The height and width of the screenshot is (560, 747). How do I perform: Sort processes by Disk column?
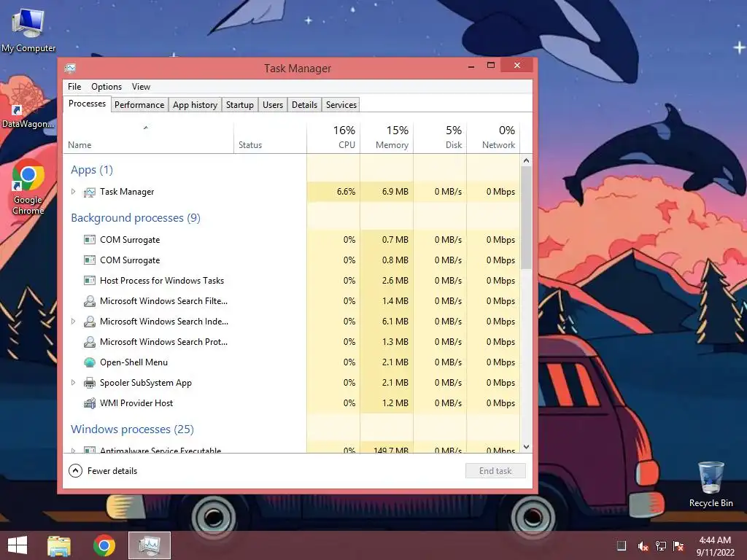coord(440,138)
